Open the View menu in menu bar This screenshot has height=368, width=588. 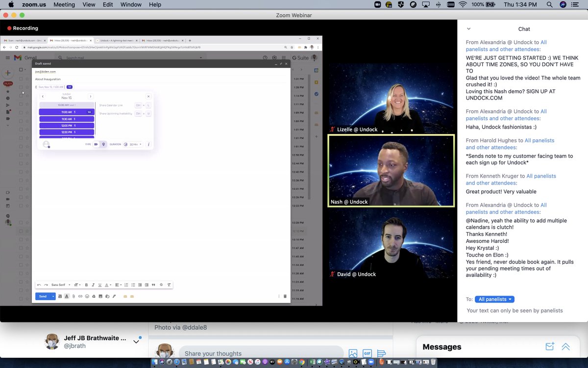89,4
